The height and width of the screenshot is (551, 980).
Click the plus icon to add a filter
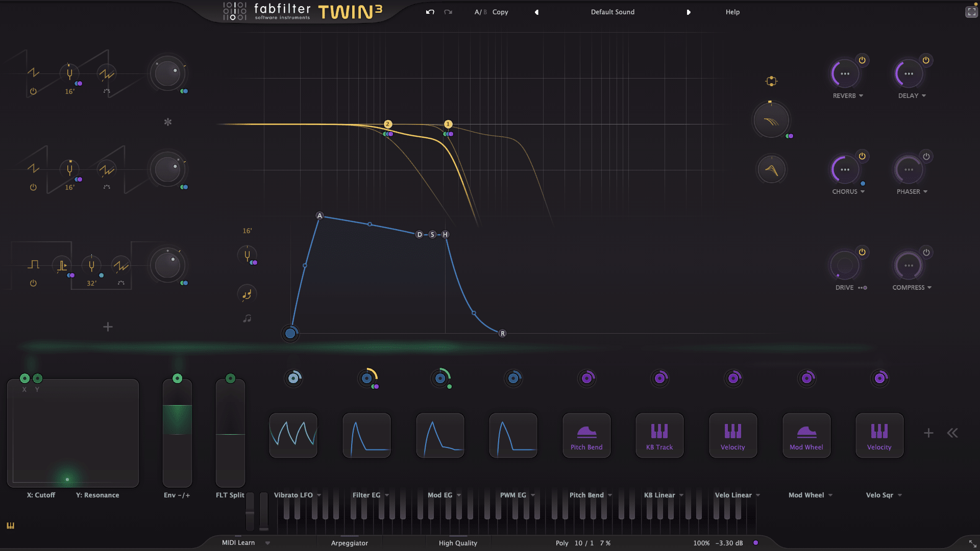(x=108, y=327)
